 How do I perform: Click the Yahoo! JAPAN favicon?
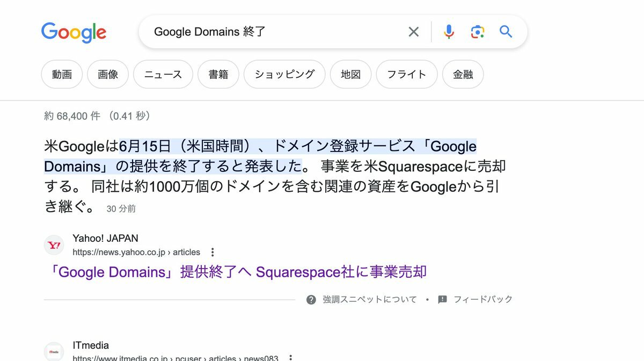tap(54, 246)
